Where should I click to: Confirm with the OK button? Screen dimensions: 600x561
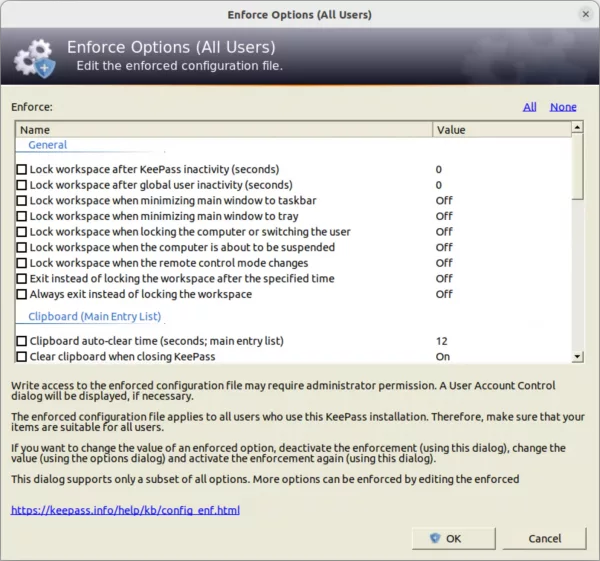[453, 538]
